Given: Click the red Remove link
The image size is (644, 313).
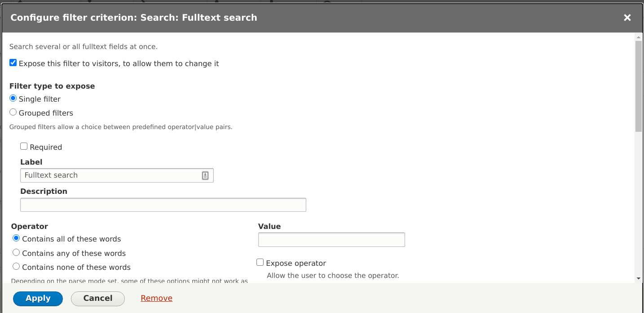Looking at the screenshot, I should coord(156,299).
